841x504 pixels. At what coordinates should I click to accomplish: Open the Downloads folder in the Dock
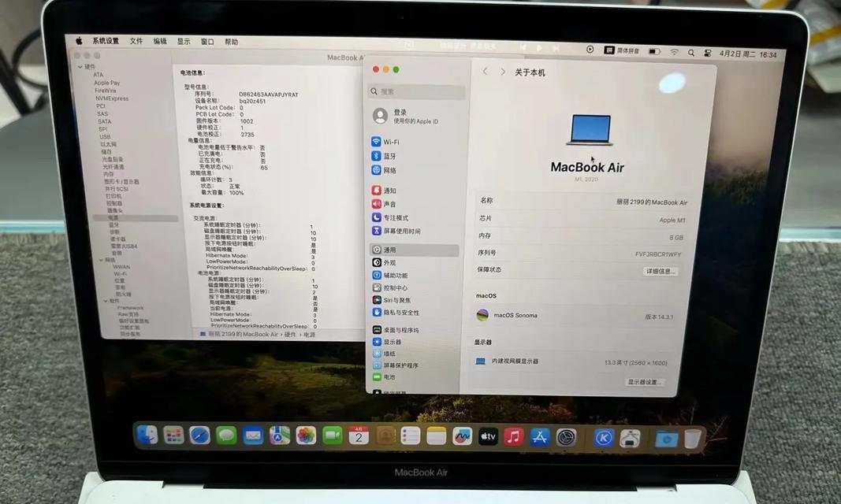[666, 439]
